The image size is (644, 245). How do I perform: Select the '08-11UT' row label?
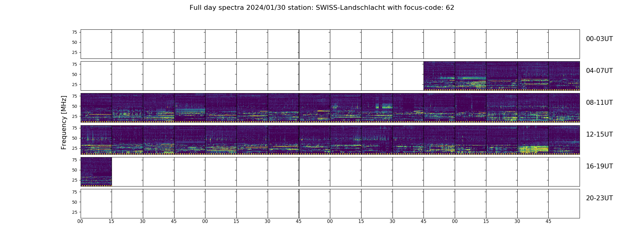[599, 103]
